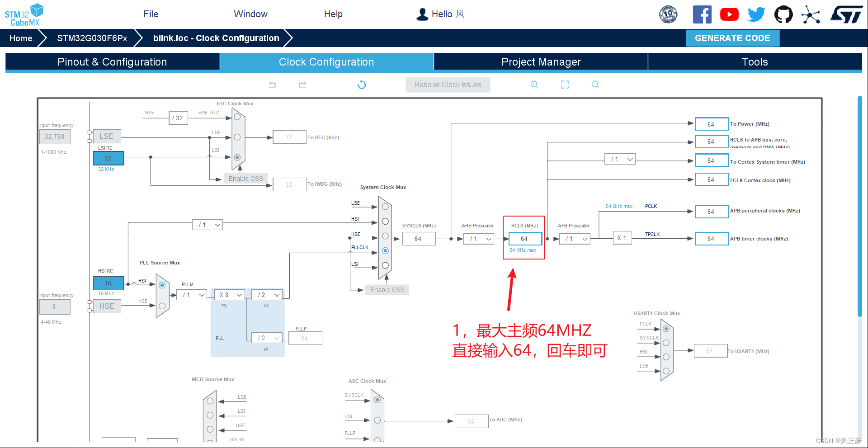Open the ST community network icon
The image size is (868, 448).
coord(811,14)
